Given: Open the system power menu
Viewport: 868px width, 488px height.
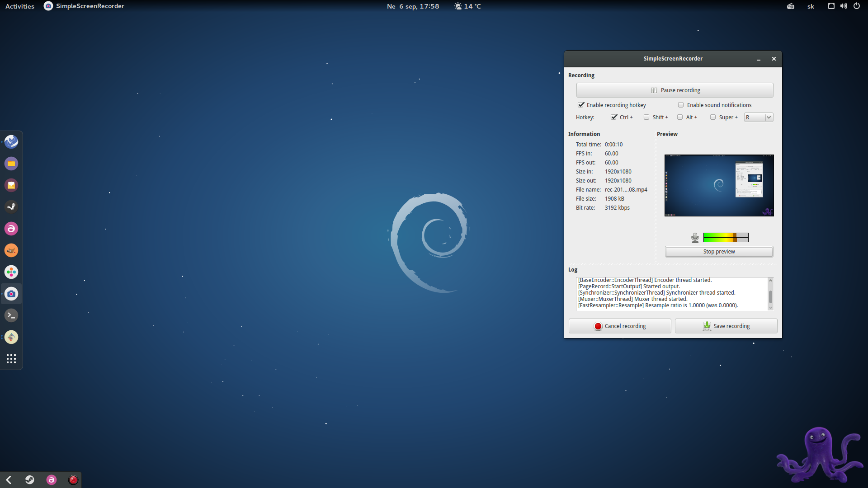Looking at the screenshot, I should pos(856,6).
